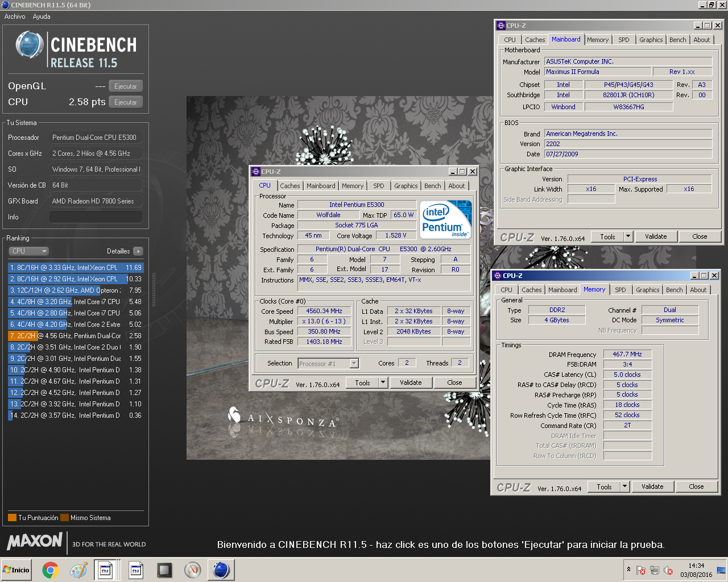Click the Detalles label in Ranking panel
The width and height of the screenshot is (728, 582).
tap(118, 251)
